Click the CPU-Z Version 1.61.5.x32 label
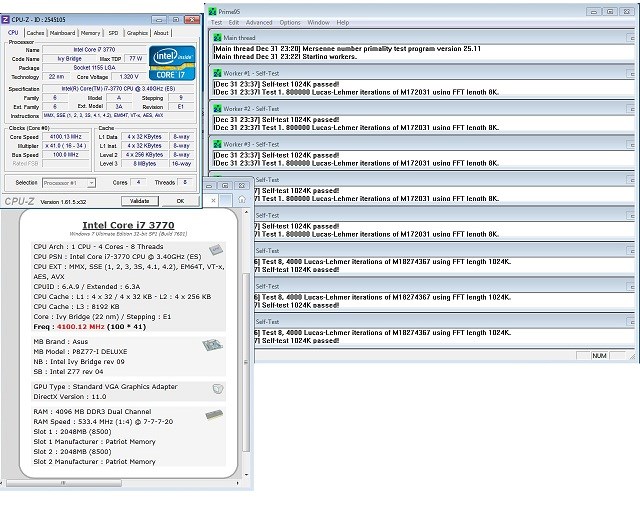 [63, 202]
